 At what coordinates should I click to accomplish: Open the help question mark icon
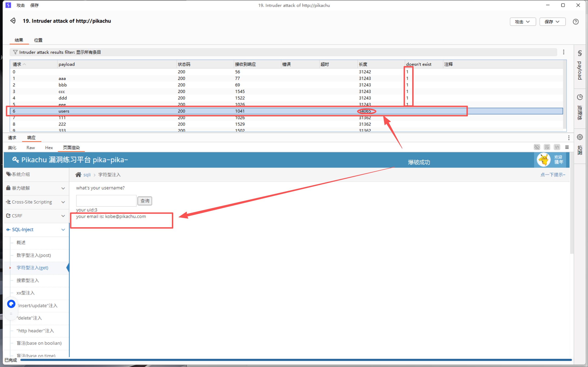click(x=575, y=22)
